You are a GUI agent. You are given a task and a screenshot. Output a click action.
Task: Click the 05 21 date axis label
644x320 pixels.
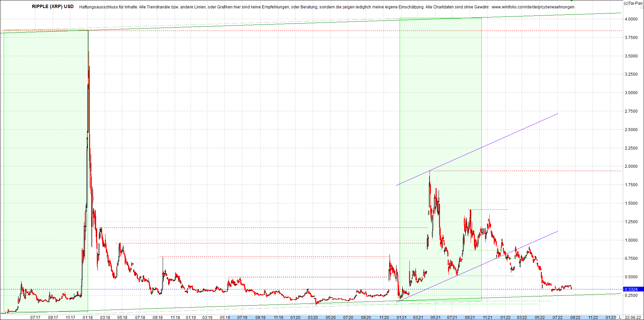(436, 317)
